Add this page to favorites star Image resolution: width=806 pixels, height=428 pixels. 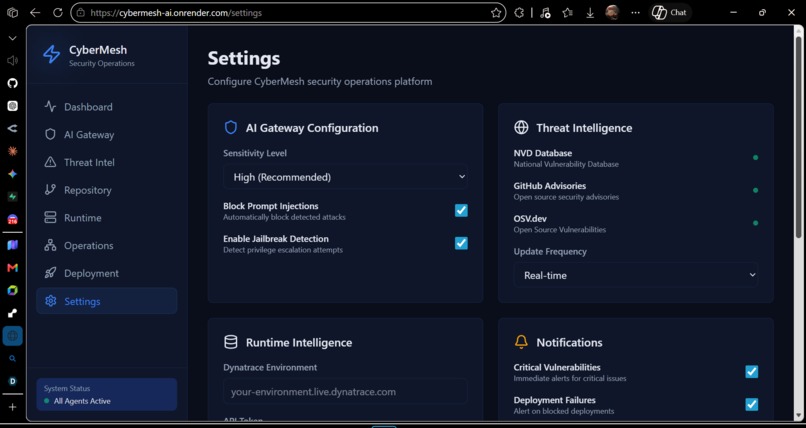496,13
